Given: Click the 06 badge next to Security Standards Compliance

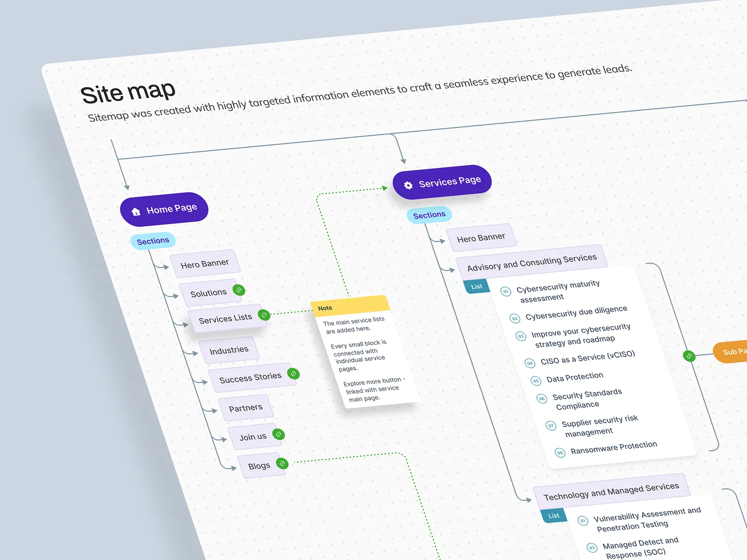Looking at the screenshot, I should point(542,399).
